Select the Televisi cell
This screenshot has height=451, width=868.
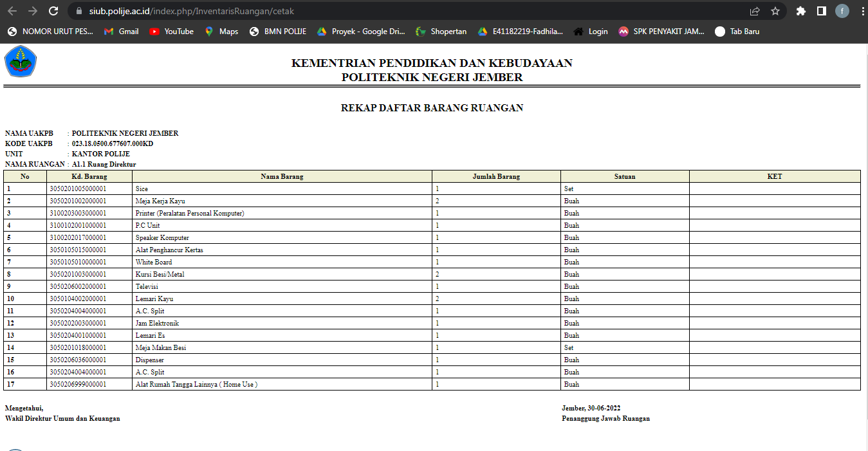[x=282, y=286]
